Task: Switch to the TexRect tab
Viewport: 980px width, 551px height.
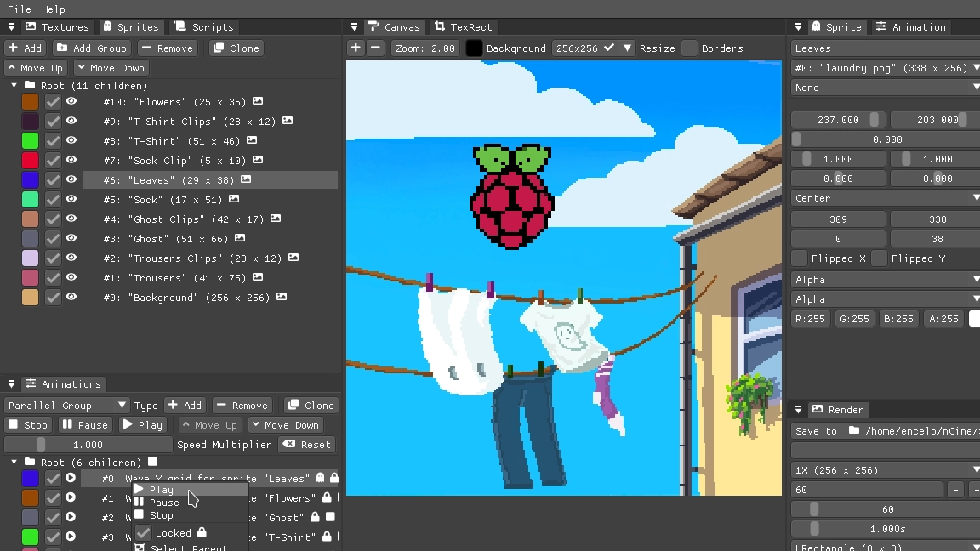Action: pos(464,27)
